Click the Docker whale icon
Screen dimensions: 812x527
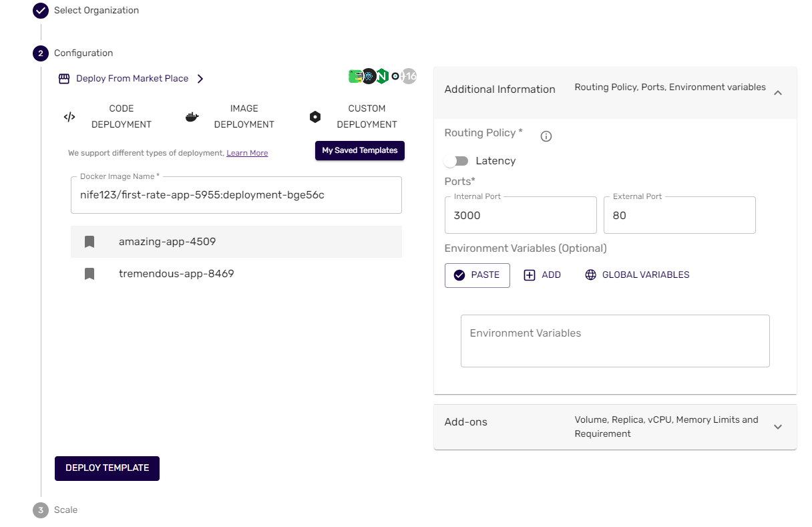pyautogui.click(x=192, y=117)
